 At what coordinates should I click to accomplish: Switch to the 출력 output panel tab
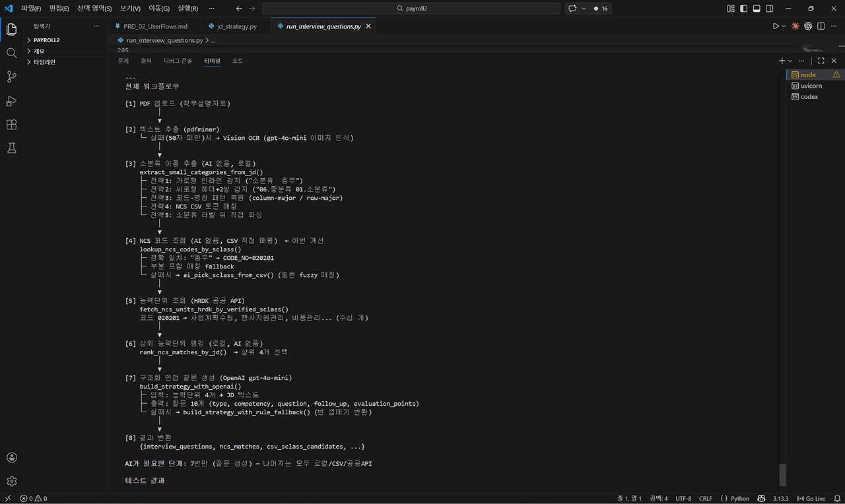146,61
